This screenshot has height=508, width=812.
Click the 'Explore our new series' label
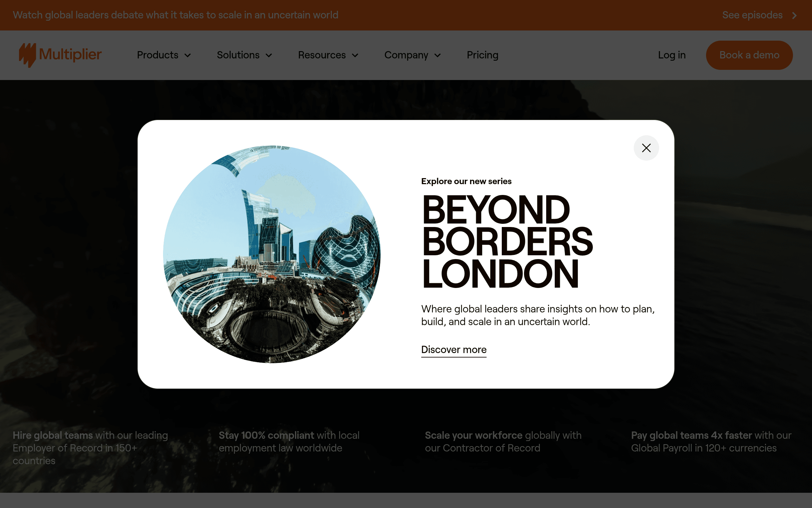(466, 181)
